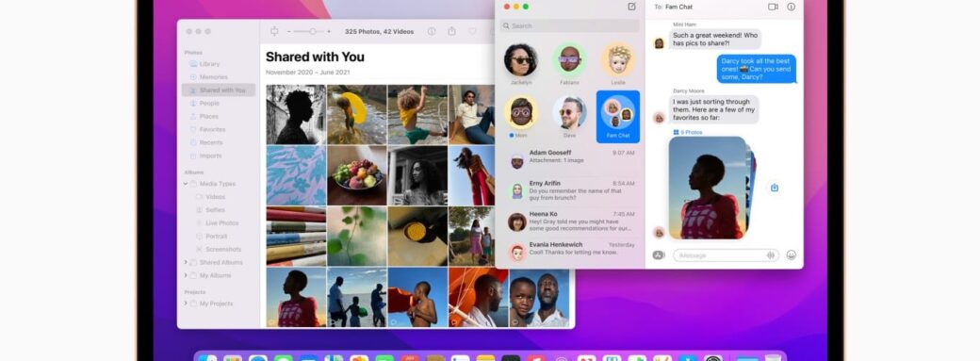
Task: Select Videos under Media Types
Action: [x=215, y=197]
